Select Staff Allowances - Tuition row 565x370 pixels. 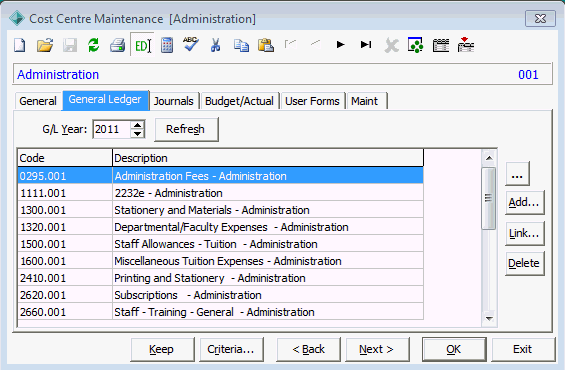coord(221,244)
